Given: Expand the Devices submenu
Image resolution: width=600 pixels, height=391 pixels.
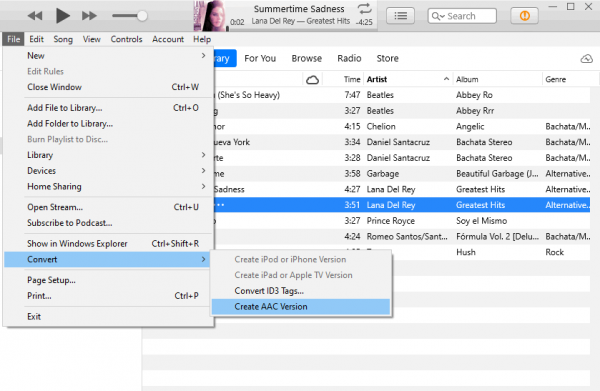Looking at the screenshot, I should 108,171.
